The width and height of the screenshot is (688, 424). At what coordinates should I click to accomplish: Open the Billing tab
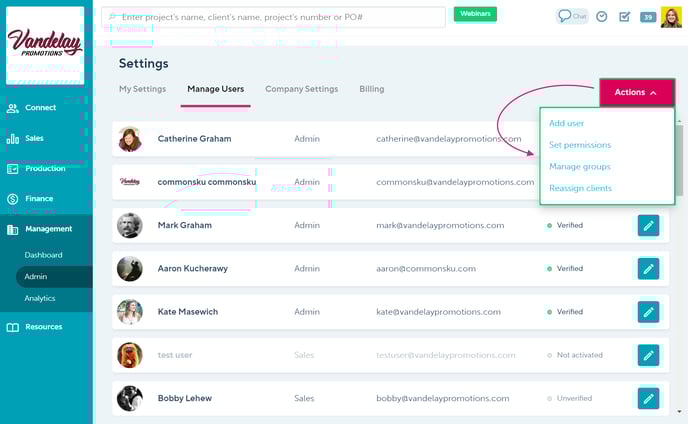point(371,89)
